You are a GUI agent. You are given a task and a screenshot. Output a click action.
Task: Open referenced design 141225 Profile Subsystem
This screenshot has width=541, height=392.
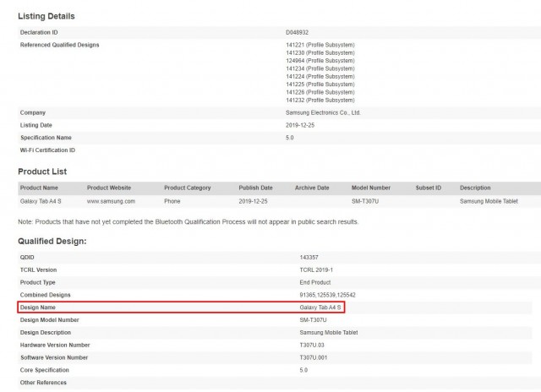click(320, 84)
